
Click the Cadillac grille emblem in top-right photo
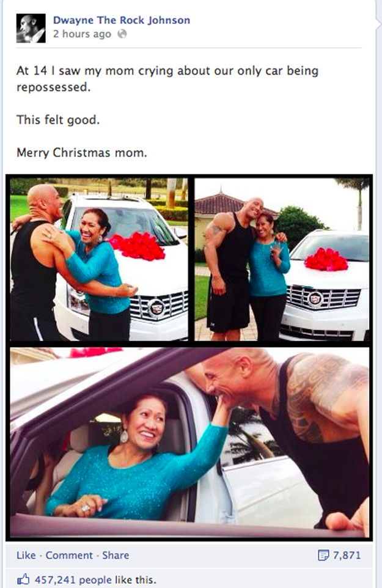click(x=315, y=300)
